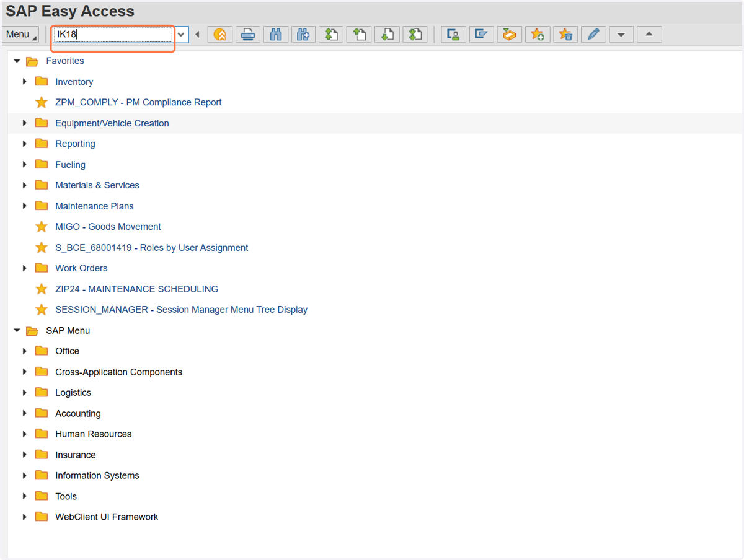
Task: Click the Find binoculars icon
Action: pos(276,35)
